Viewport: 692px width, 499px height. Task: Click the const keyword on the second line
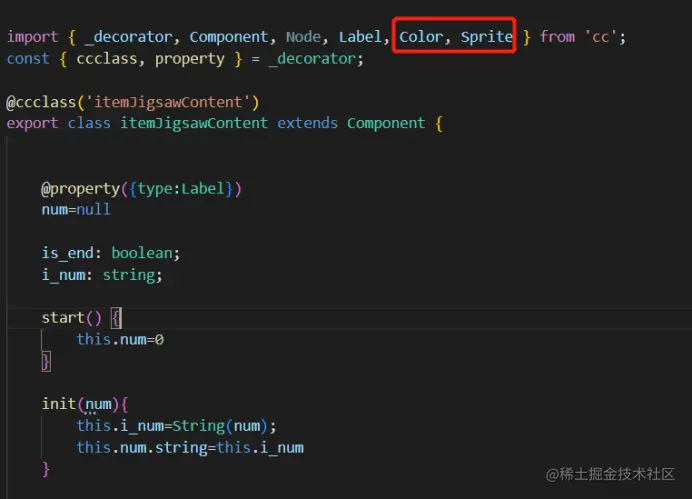[27, 59]
